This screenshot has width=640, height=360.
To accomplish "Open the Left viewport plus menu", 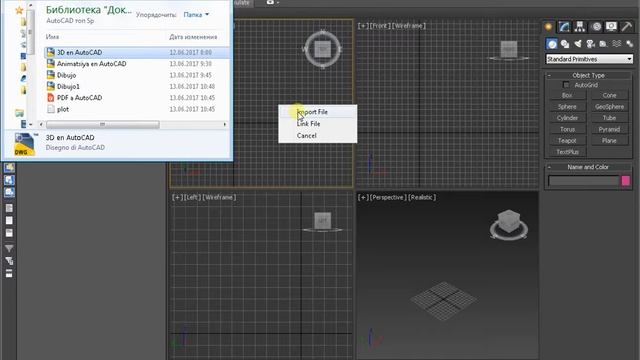I will click(x=177, y=197).
